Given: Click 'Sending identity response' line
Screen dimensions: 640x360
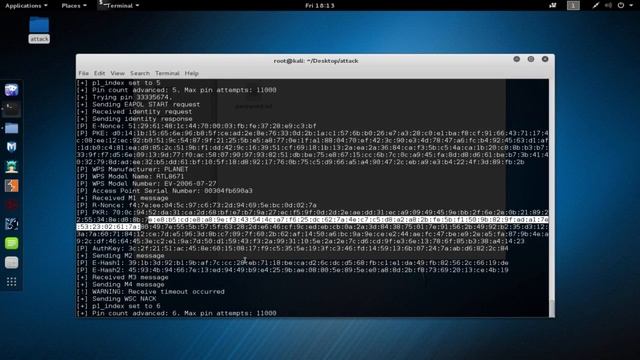Looking at the screenshot, I should click(x=134, y=119).
